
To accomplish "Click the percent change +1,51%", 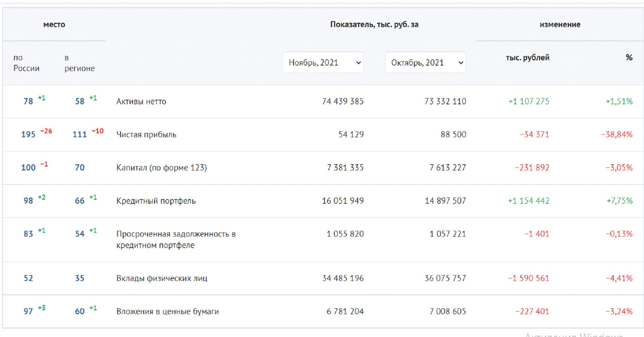I will point(619,101).
